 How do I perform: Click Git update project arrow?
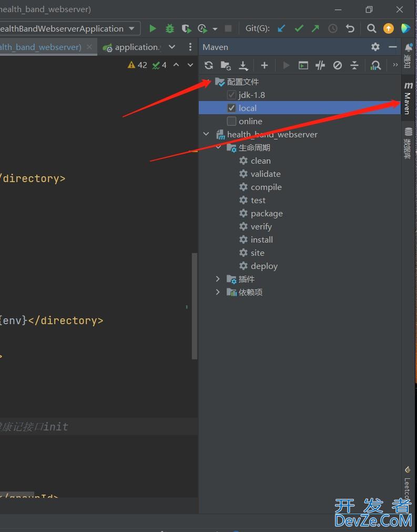pos(281,28)
